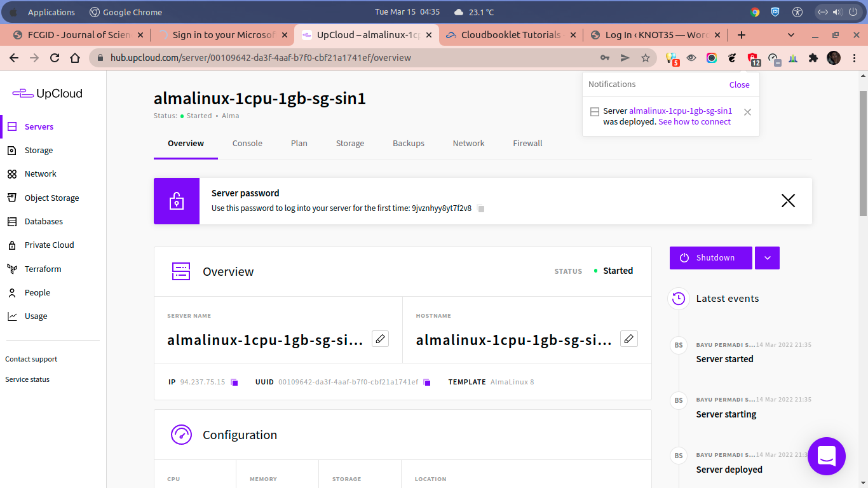Screen dimensions: 868x488
Task: Open the weather indicator 23.1 °C
Action: tap(474, 12)
